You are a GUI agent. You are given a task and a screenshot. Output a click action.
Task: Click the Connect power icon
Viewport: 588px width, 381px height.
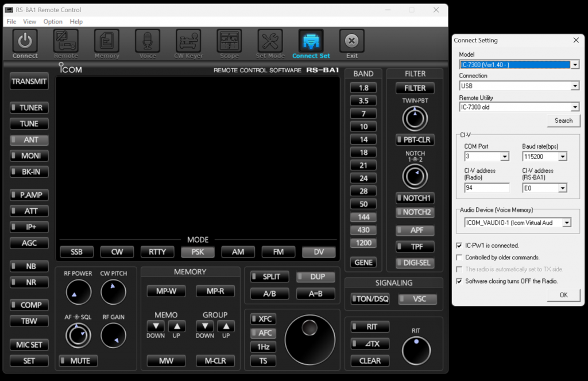25,42
